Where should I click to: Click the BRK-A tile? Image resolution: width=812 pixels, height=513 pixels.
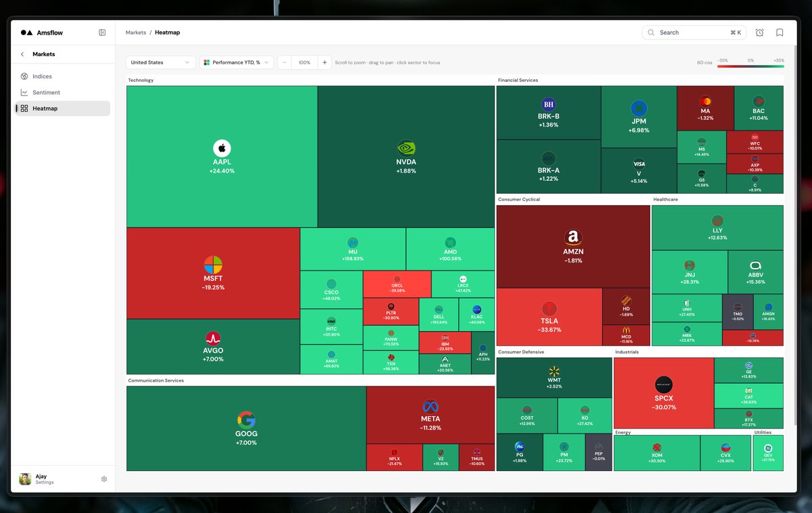[548, 167]
